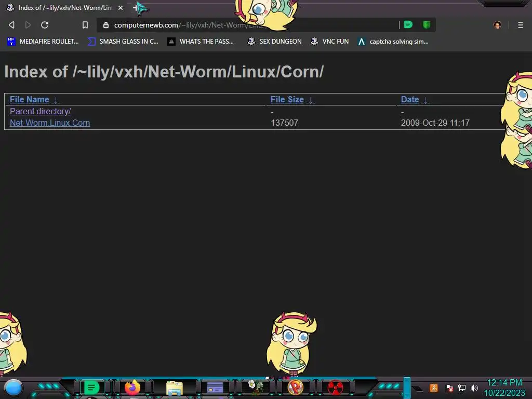Click the date 2009-Oct-29 11:17
Screen dimensions: 532x399
[x=435, y=123]
